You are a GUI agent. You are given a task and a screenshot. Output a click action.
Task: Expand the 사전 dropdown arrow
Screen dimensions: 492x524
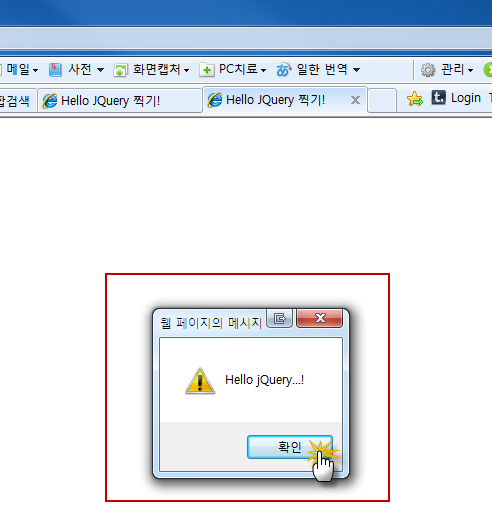coord(100,70)
